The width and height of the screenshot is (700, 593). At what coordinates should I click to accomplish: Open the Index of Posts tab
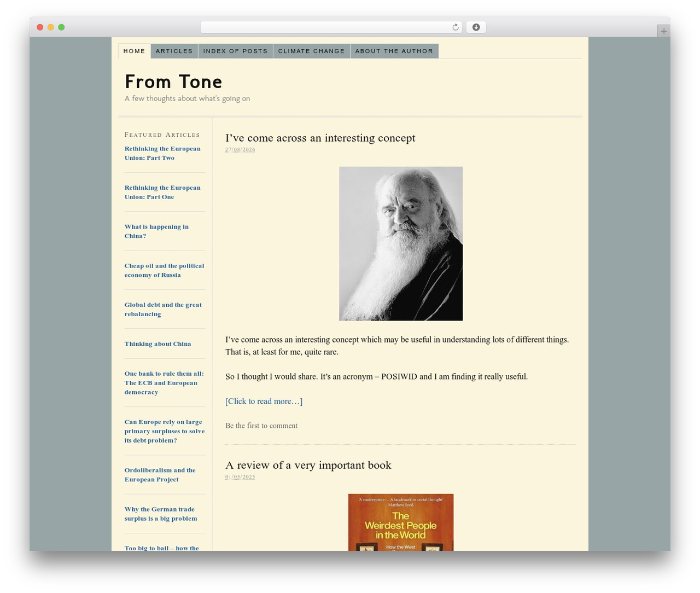[x=236, y=51]
